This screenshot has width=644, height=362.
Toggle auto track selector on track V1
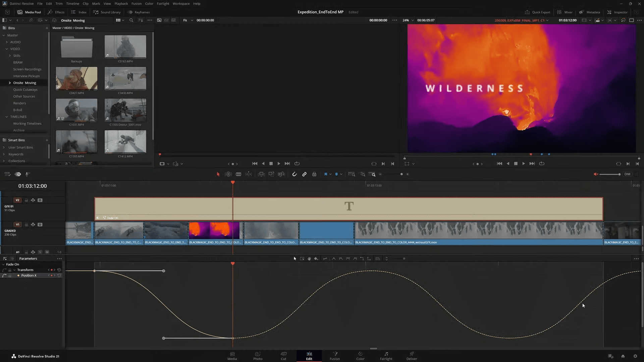(33, 225)
